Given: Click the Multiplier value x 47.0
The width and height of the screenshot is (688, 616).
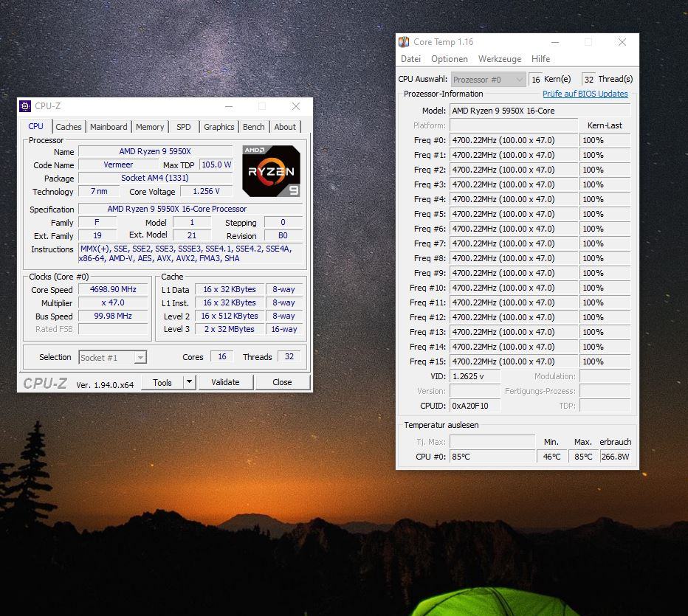Looking at the screenshot, I should (x=113, y=302).
